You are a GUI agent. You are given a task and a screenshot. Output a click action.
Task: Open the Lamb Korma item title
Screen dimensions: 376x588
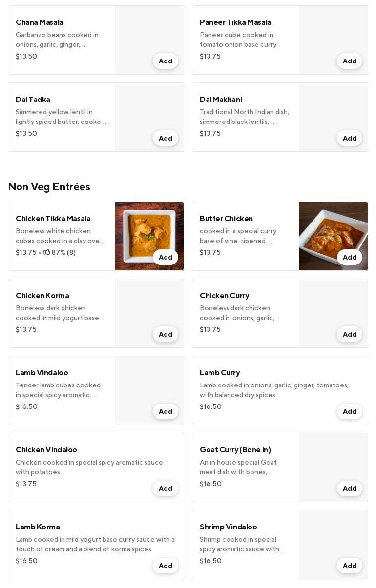point(38,527)
